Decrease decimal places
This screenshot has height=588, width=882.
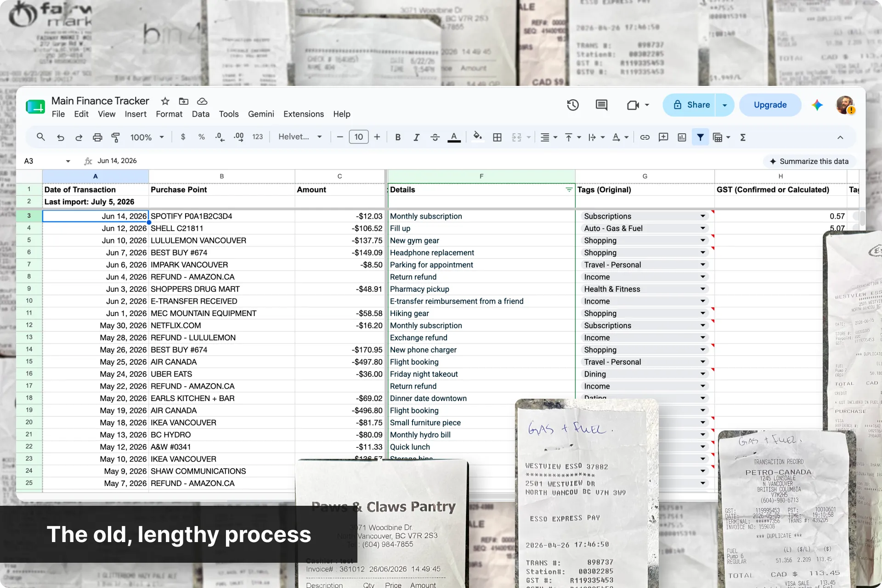coord(220,137)
